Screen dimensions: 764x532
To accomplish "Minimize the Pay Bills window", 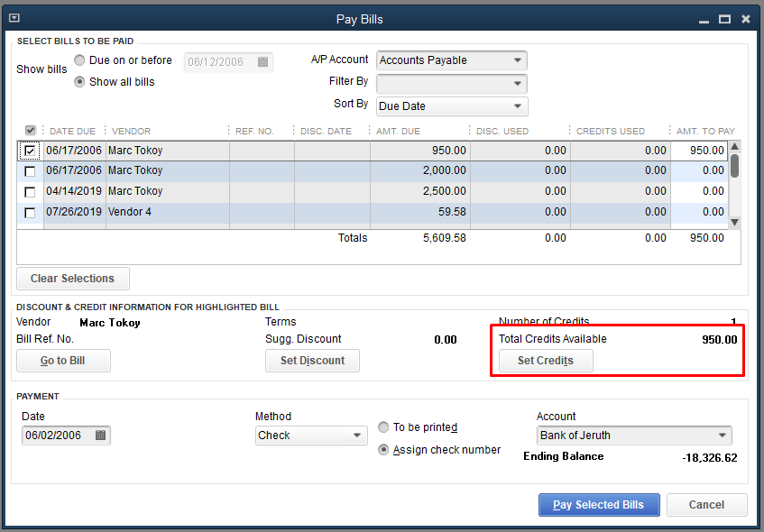I will (x=702, y=19).
